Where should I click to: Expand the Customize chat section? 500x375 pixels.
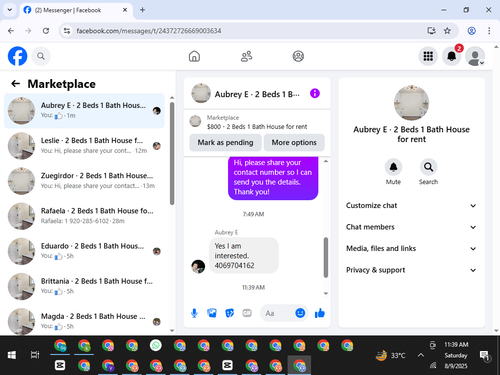click(x=411, y=205)
